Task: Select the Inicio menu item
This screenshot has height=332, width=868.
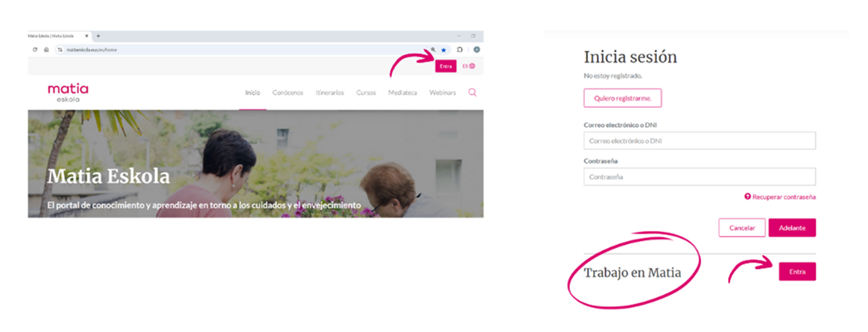Action: [253, 93]
